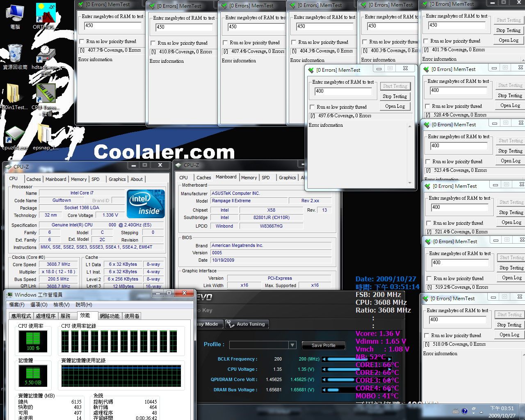Open Log in the 401.7% MemTest window
The image size is (525, 420).
pyautogui.click(x=509, y=40)
